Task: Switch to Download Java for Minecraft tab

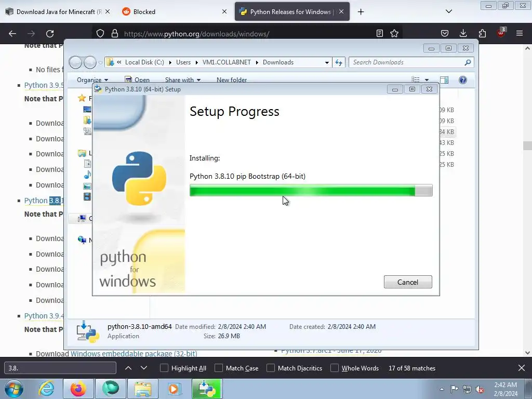Action: point(57,11)
